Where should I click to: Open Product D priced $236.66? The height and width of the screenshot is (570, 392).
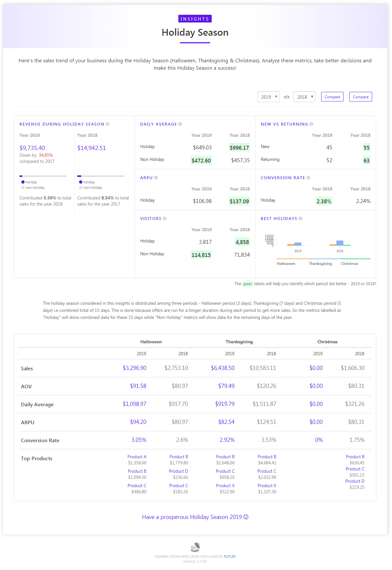tap(178, 471)
